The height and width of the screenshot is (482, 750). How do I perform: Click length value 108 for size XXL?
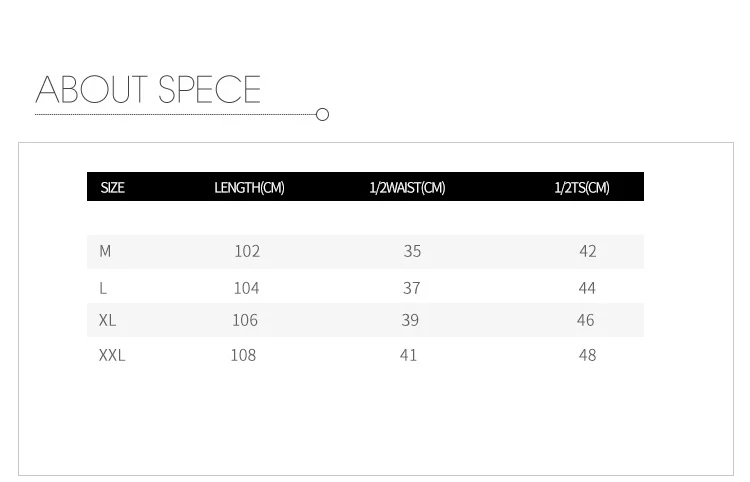click(x=243, y=355)
